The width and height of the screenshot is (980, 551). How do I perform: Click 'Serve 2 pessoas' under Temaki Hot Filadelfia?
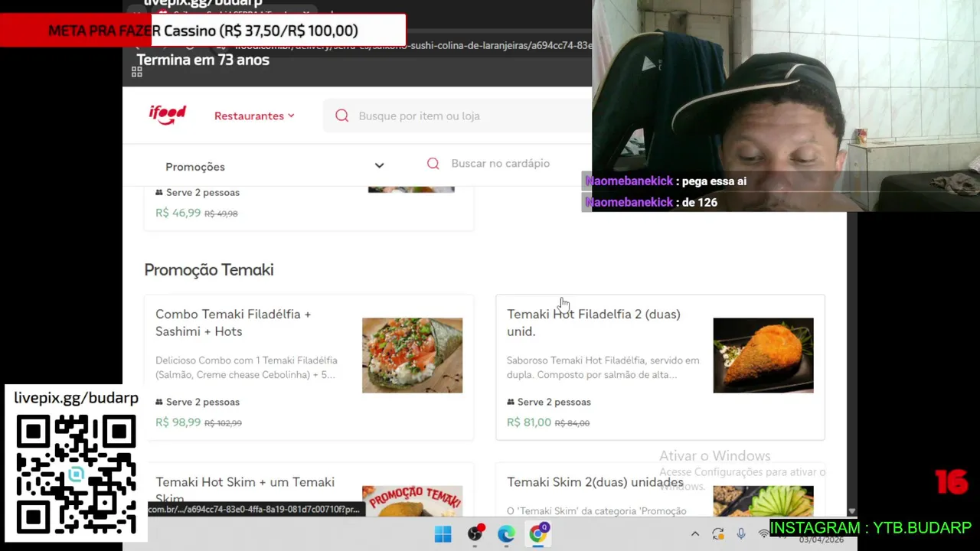point(549,402)
